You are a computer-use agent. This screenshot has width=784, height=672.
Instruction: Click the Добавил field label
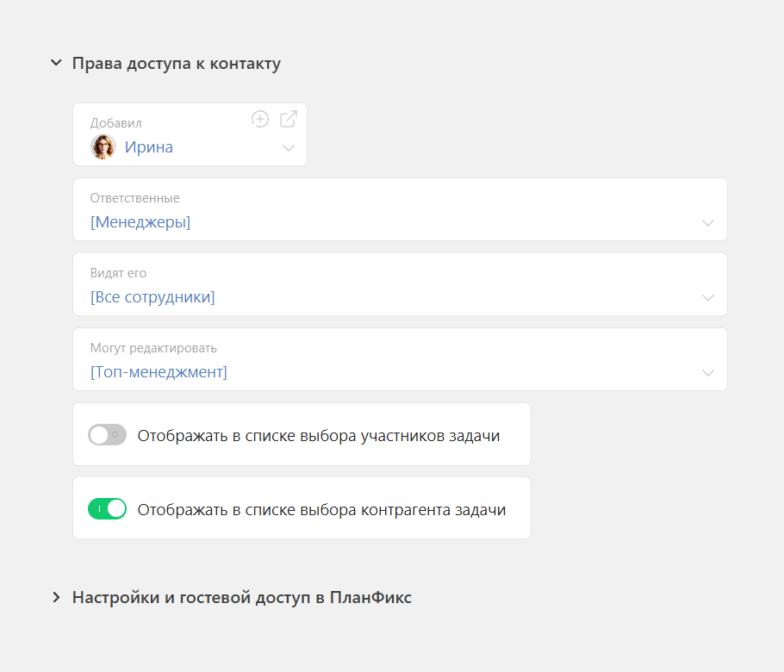115,123
